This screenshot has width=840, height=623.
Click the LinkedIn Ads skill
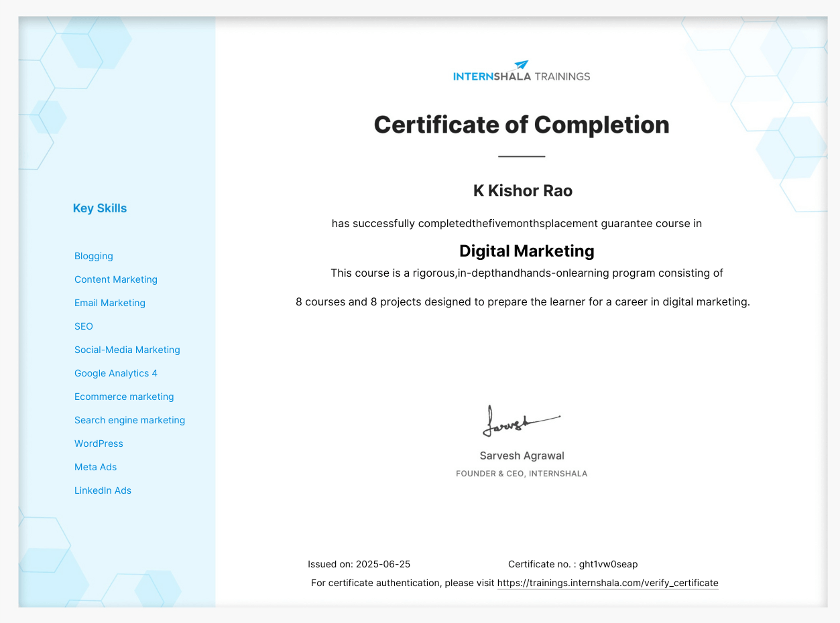point(103,490)
